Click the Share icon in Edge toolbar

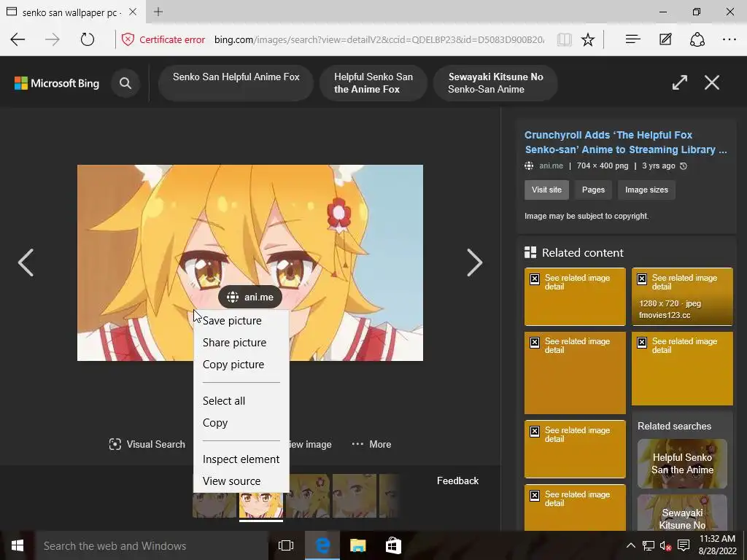pyautogui.click(x=697, y=39)
